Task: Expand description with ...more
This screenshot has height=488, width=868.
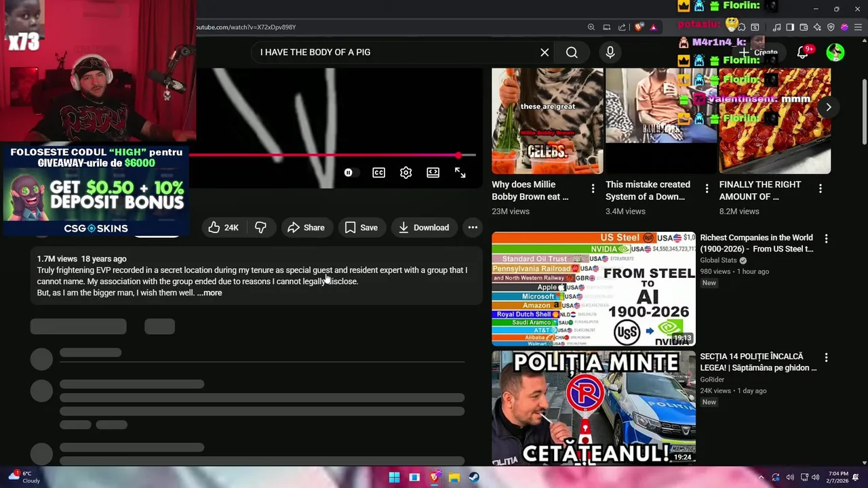Action: pyautogui.click(x=210, y=293)
